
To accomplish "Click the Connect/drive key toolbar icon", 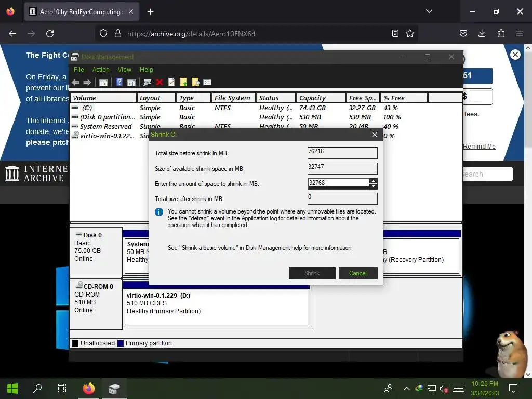I will (147, 83).
